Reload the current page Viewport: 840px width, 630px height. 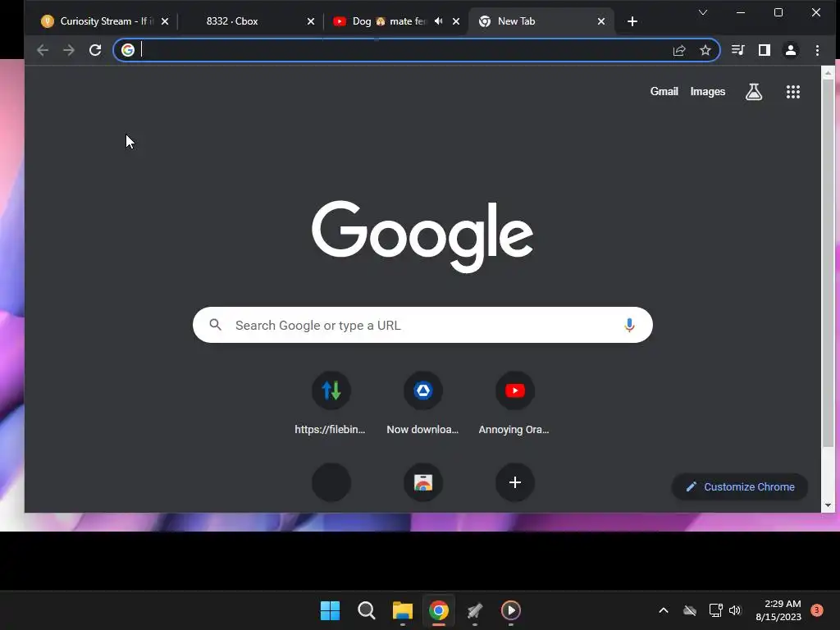coord(95,50)
